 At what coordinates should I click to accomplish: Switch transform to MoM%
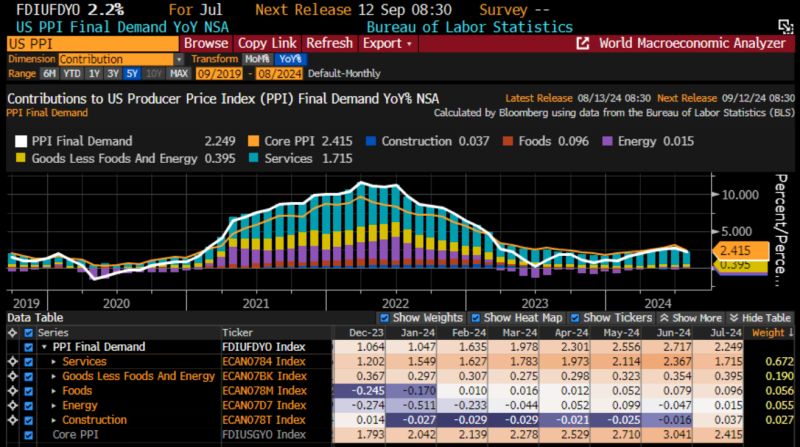256,59
